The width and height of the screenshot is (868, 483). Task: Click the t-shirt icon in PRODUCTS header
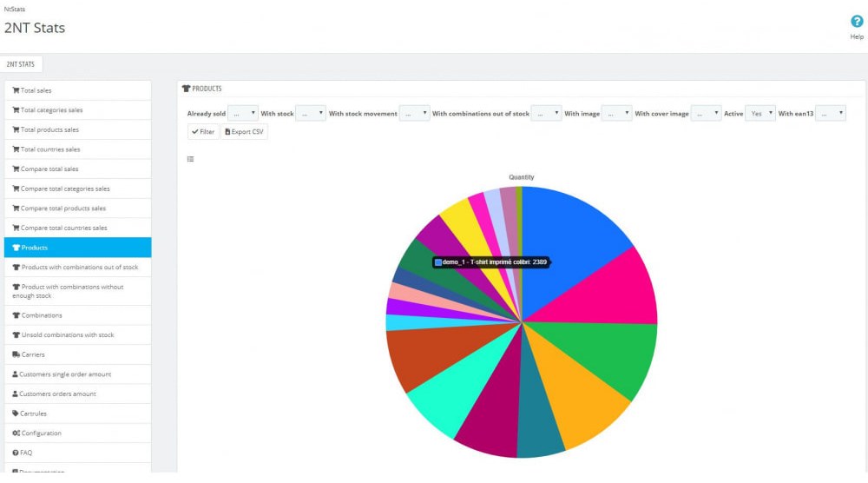[186, 89]
